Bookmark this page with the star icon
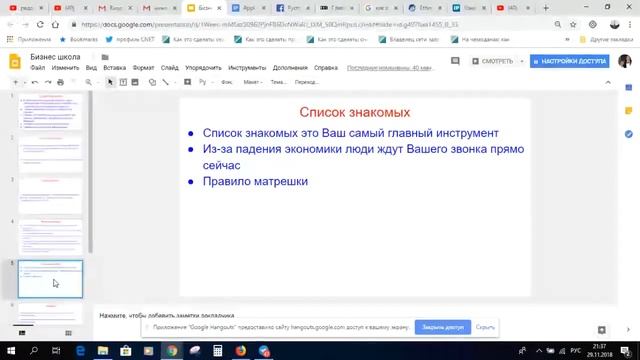 [x=573, y=24]
